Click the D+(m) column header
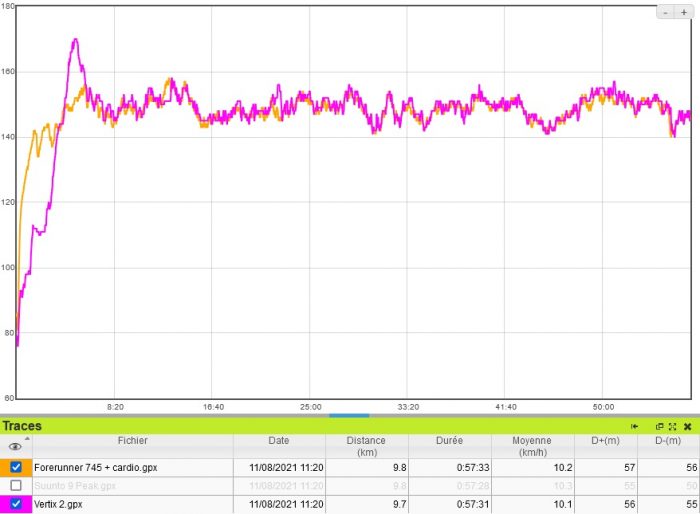The height and width of the screenshot is (514, 700). click(x=606, y=440)
